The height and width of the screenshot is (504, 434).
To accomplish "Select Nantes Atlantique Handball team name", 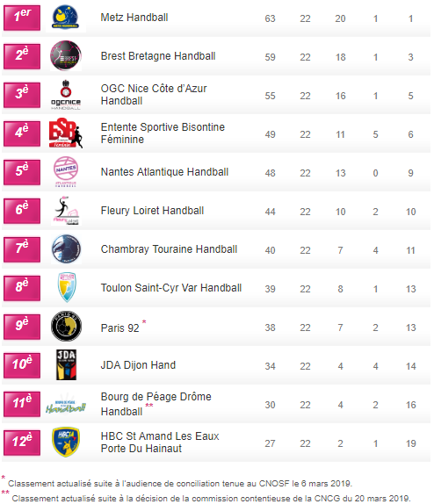I will pyautogui.click(x=164, y=172).
